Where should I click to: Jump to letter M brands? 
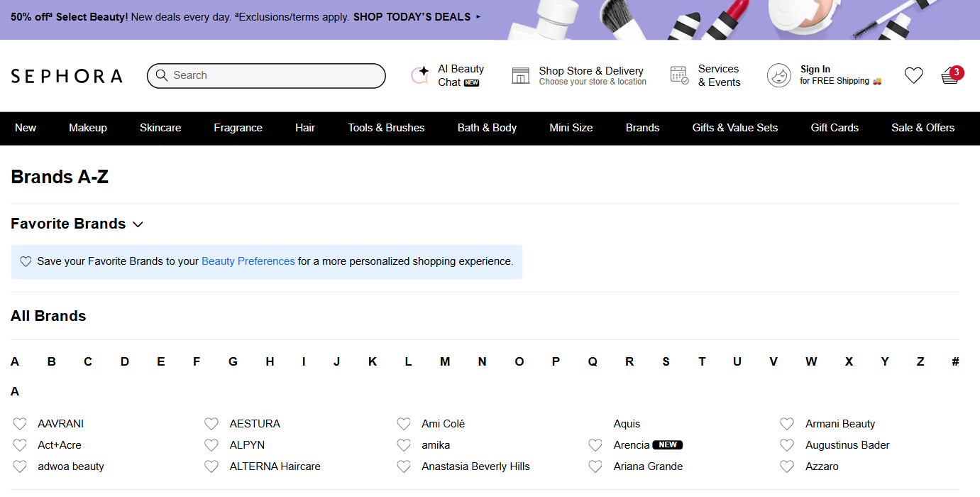click(445, 361)
